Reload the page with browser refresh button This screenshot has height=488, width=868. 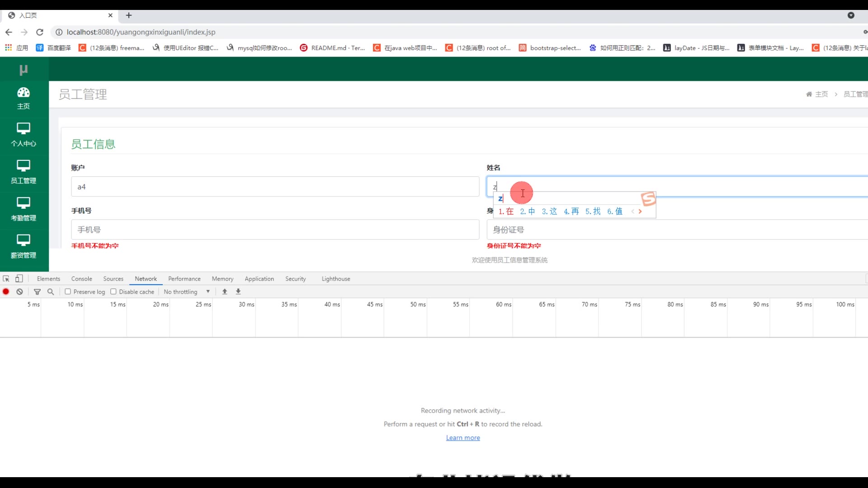(x=40, y=32)
